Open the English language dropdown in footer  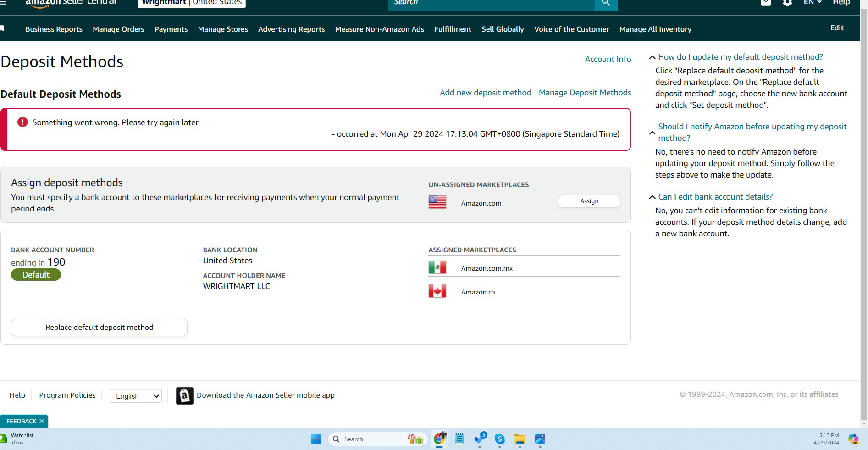pyautogui.click(x=136, y=396)
